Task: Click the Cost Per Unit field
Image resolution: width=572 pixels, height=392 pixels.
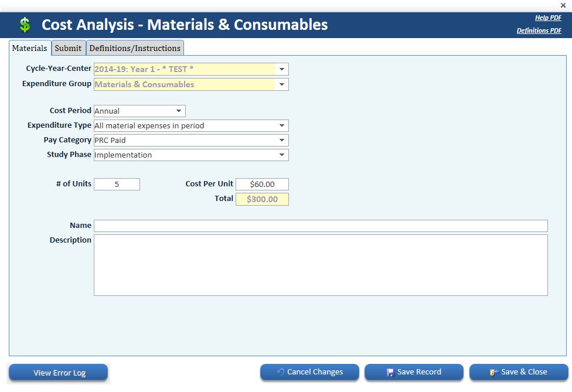Action: [x=262, y=184]
